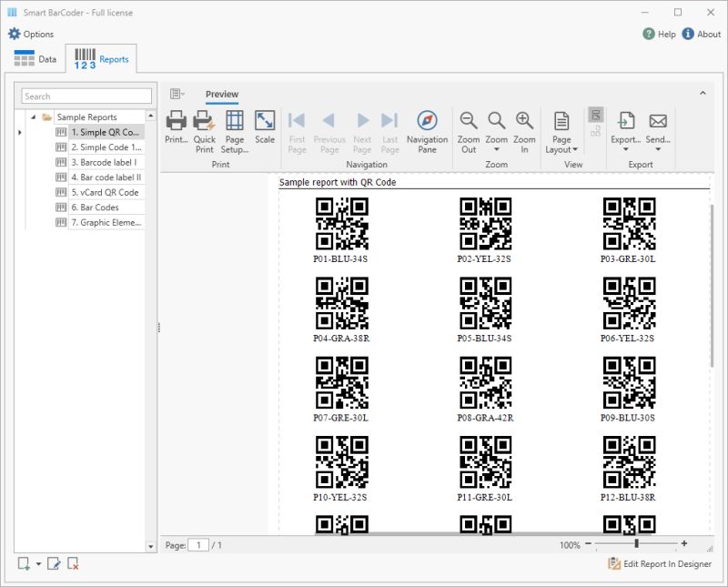Image resolution: width=728 pixels, height=587 pixels.
Task: Collapse the Preview ribbon with the chevron
Action: pos(703,94)
